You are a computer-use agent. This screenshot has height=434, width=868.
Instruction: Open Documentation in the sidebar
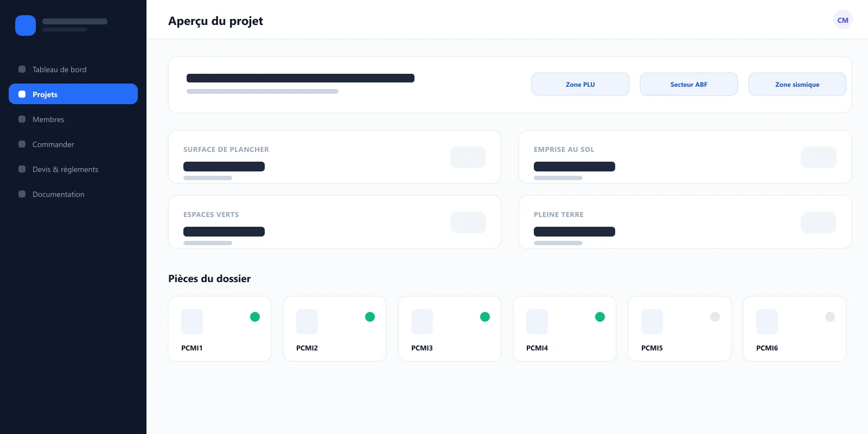coord(73,194)
